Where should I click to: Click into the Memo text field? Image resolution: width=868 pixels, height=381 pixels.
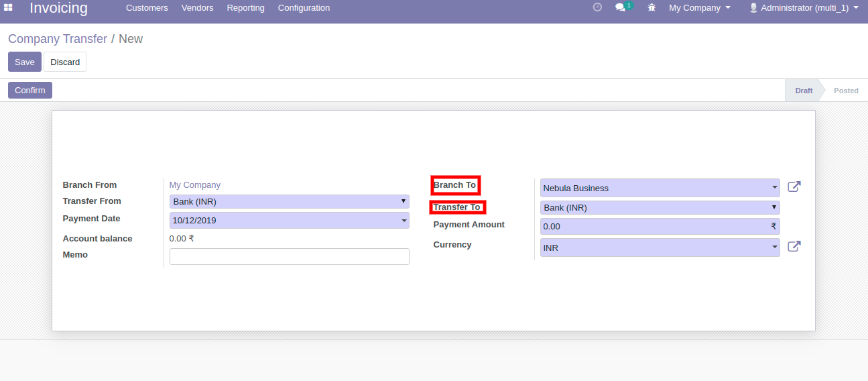289,256
